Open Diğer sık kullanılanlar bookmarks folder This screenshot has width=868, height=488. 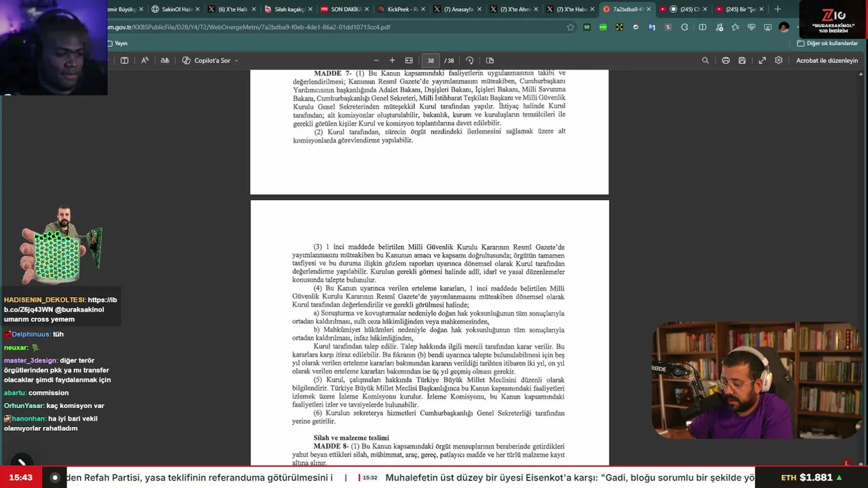[827, 43]
